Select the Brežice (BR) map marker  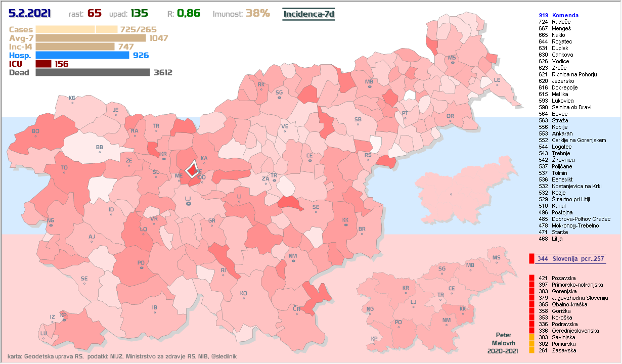point(362,234)
